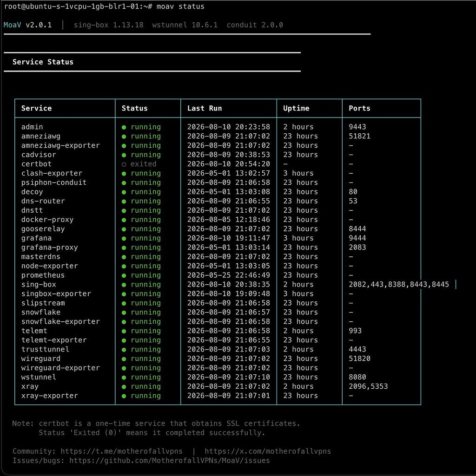The height and width of the screenshot is (476, 476).
Task: Click the green status dot for wireguard
Action: (x=124, y=359)
